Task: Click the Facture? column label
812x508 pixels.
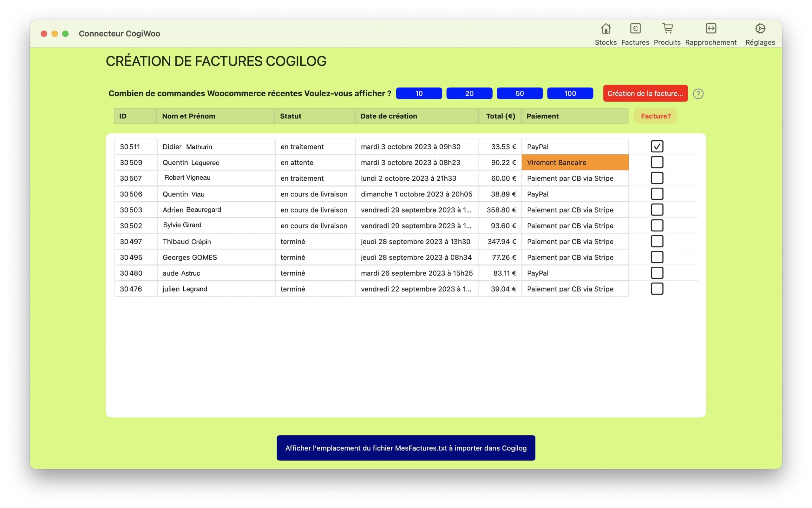Action: click(655, 116)
